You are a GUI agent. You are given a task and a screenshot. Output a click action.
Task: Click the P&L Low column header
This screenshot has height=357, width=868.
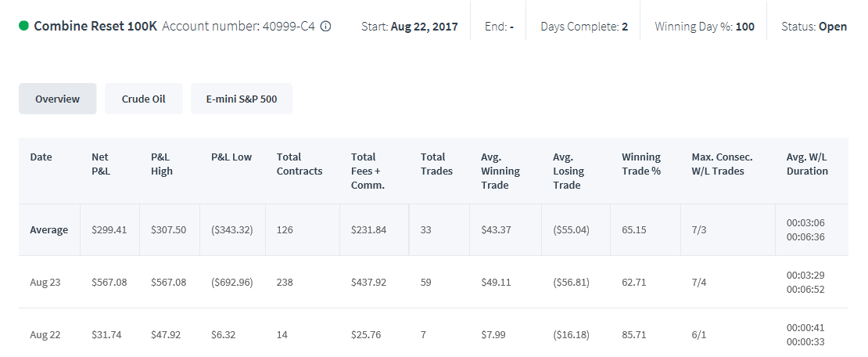click(231, 157)
